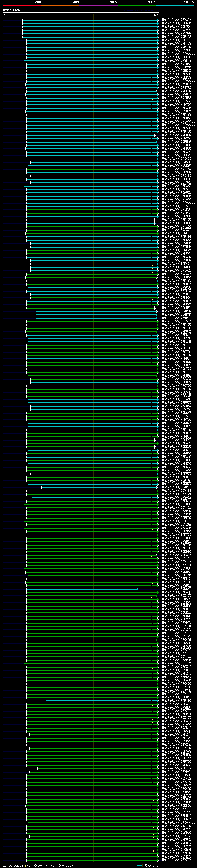Open hit UniRef100_Q9FIC8
The image size is (197, 868).
point(177,37)
